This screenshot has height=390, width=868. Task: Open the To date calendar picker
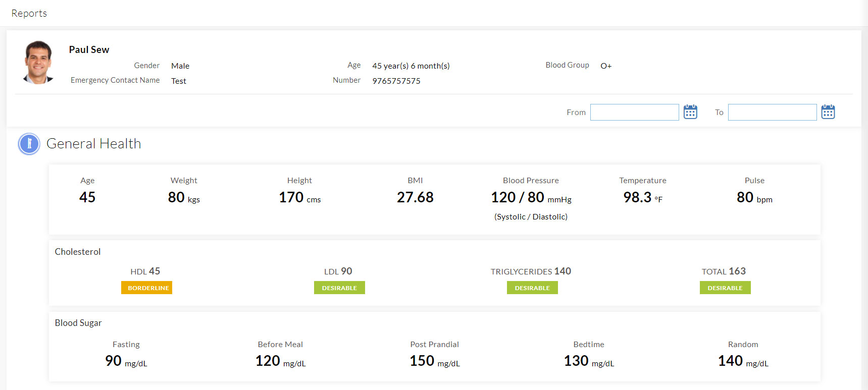click(x=828, y=112)
